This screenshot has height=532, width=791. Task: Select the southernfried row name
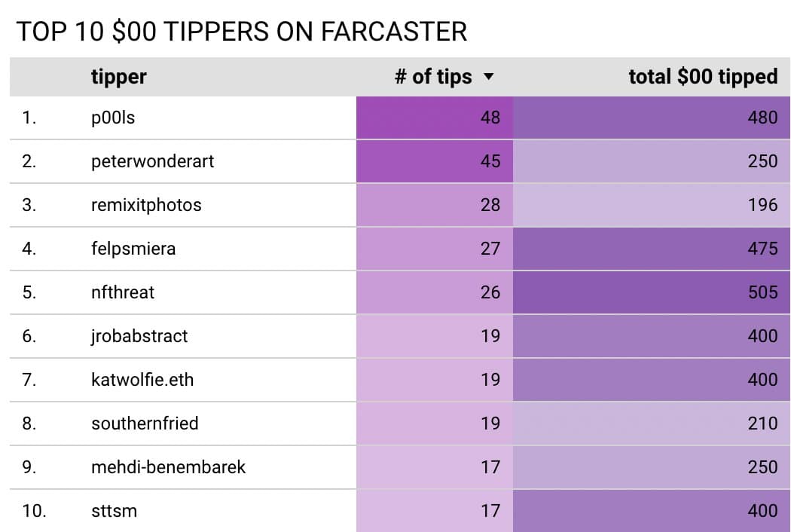click(145, 423)
